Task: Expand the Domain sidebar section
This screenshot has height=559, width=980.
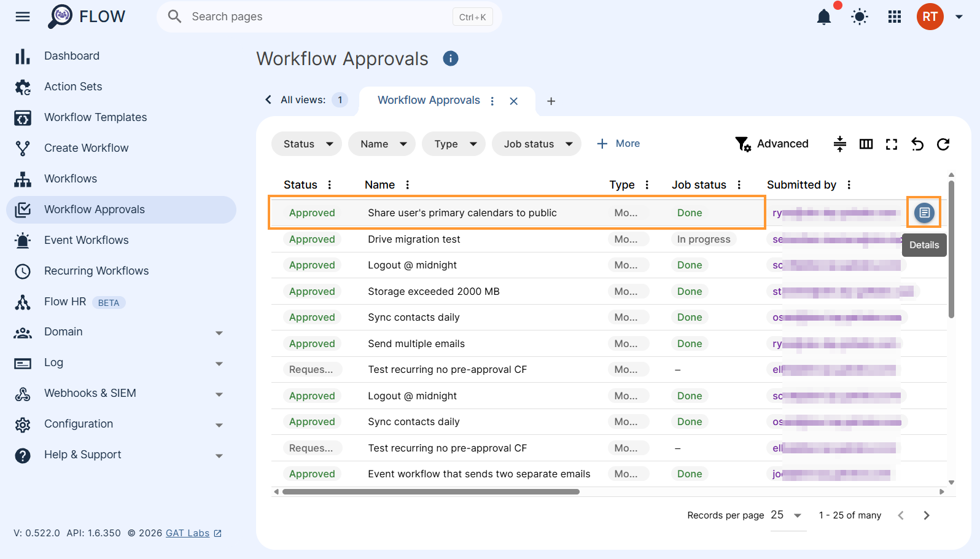Action: pyautogui.click(x=121, y=332)
